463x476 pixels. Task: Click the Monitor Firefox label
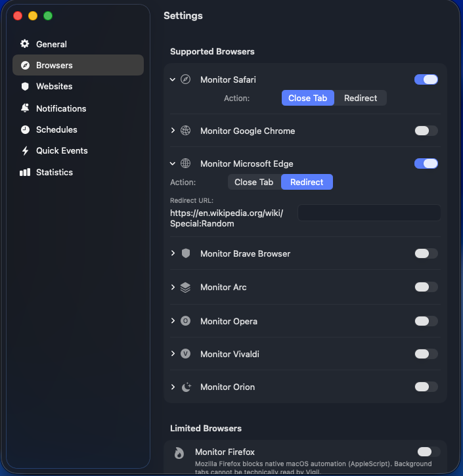(225, 452)
